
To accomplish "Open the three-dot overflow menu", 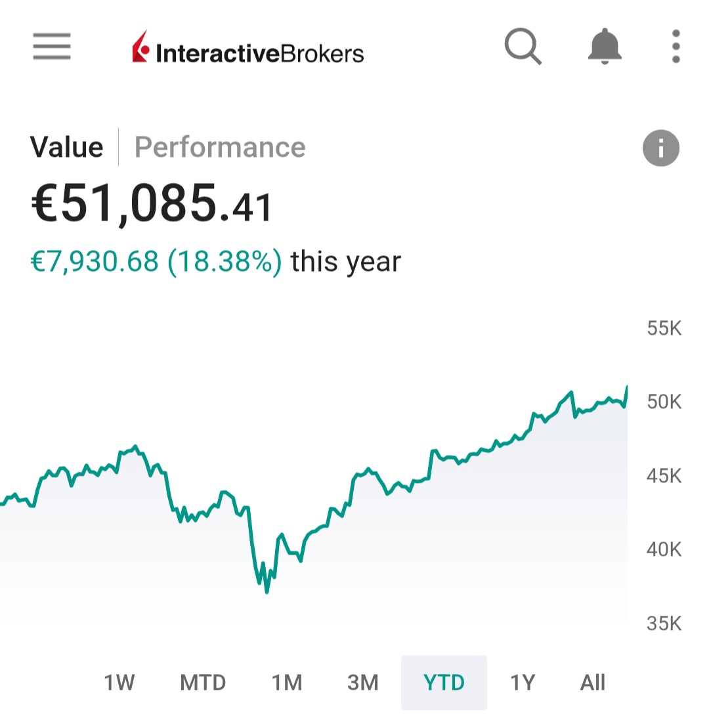I will (x=676, y=47).
